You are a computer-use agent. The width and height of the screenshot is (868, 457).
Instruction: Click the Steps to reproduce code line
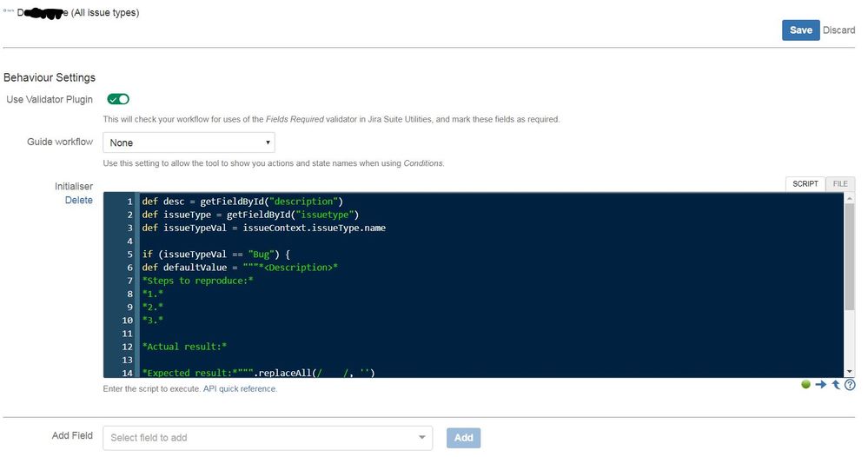pyautogui.click(x=197, y=281)
